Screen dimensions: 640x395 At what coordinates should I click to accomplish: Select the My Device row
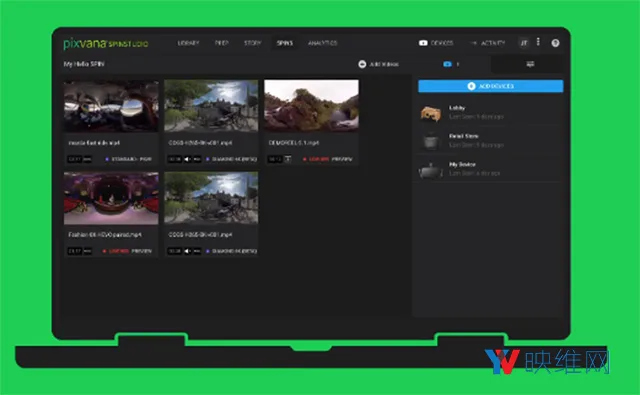[x=490, y=169]
